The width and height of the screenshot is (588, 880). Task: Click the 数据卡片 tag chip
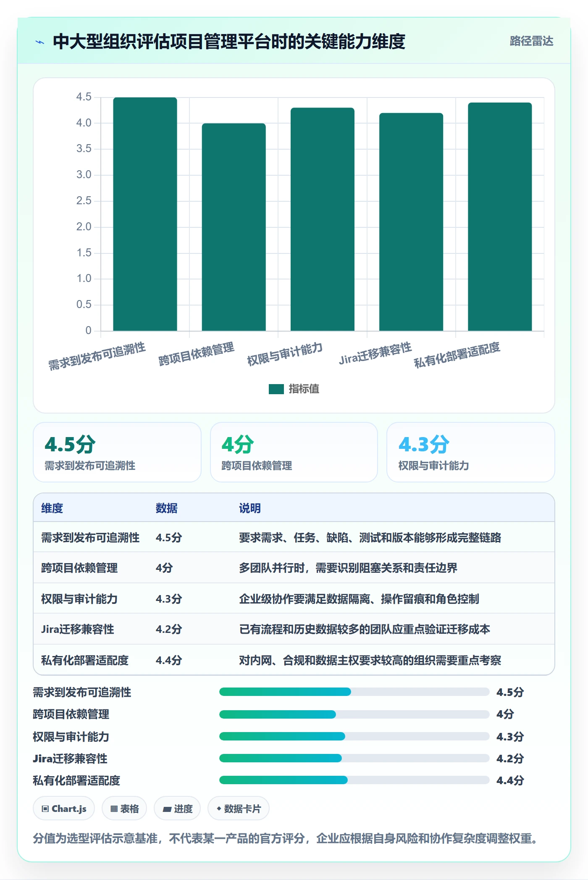pos(239,809)
